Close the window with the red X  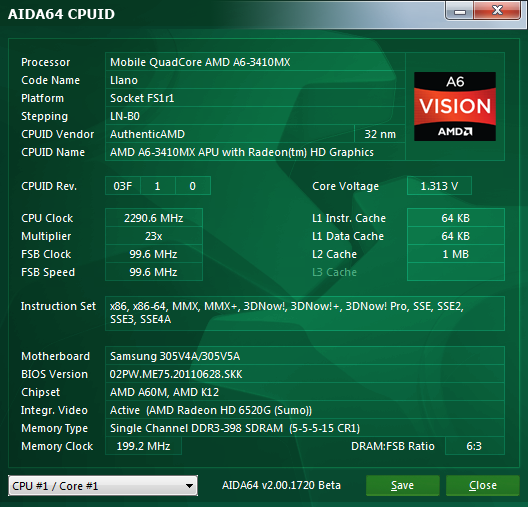pyautogui.click(x=497, y=11)
